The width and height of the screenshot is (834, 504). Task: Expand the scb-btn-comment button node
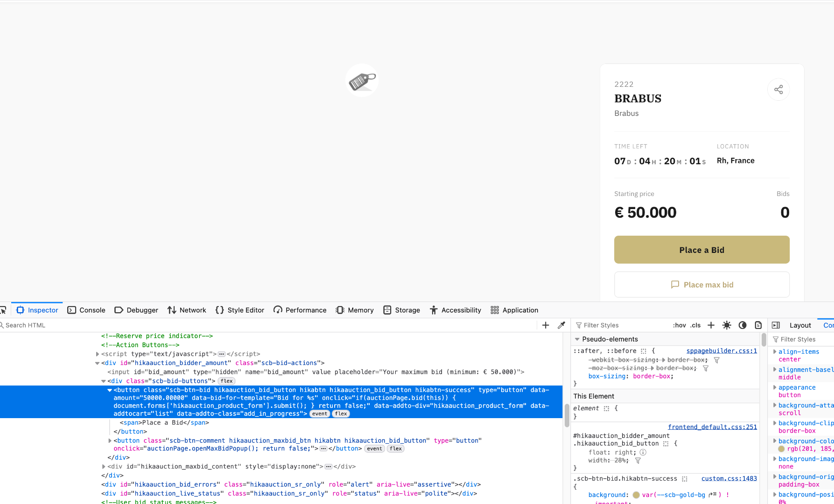coord(110,441)
